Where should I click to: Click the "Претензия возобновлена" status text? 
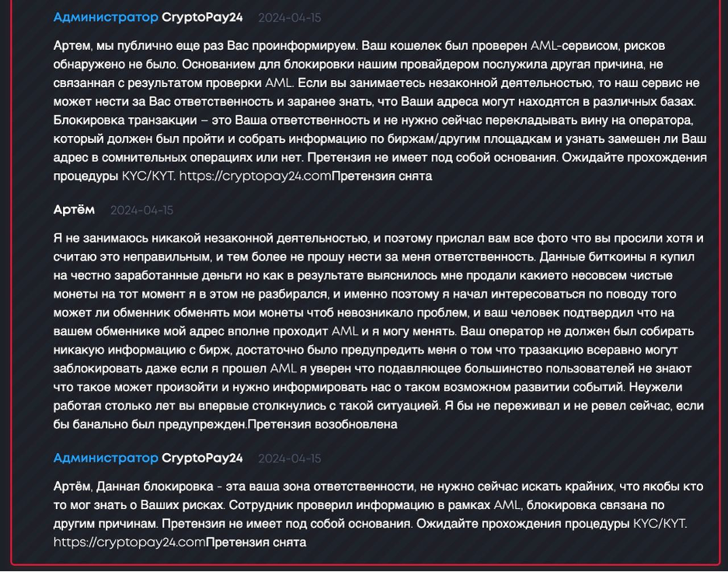point(322,424)
